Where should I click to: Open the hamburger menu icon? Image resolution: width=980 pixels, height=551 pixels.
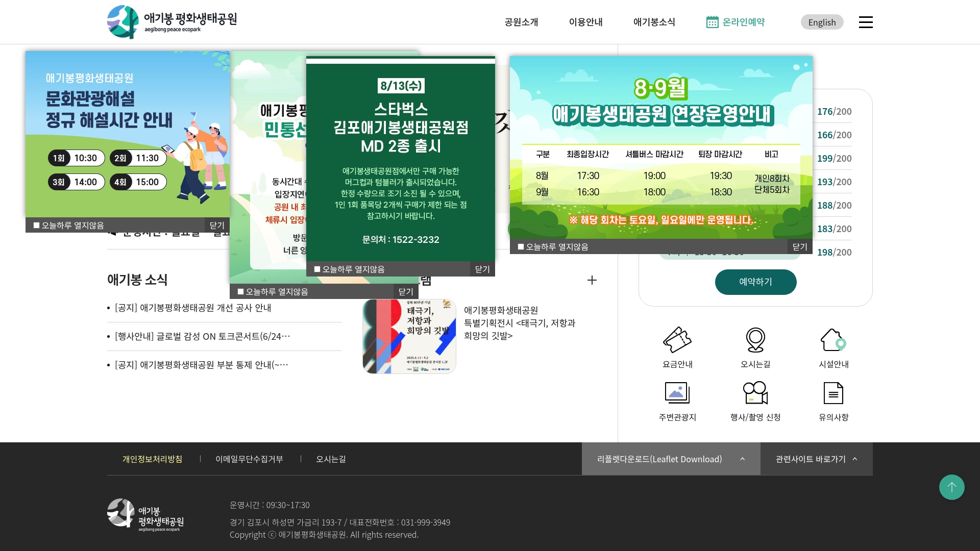coord(866,22)
